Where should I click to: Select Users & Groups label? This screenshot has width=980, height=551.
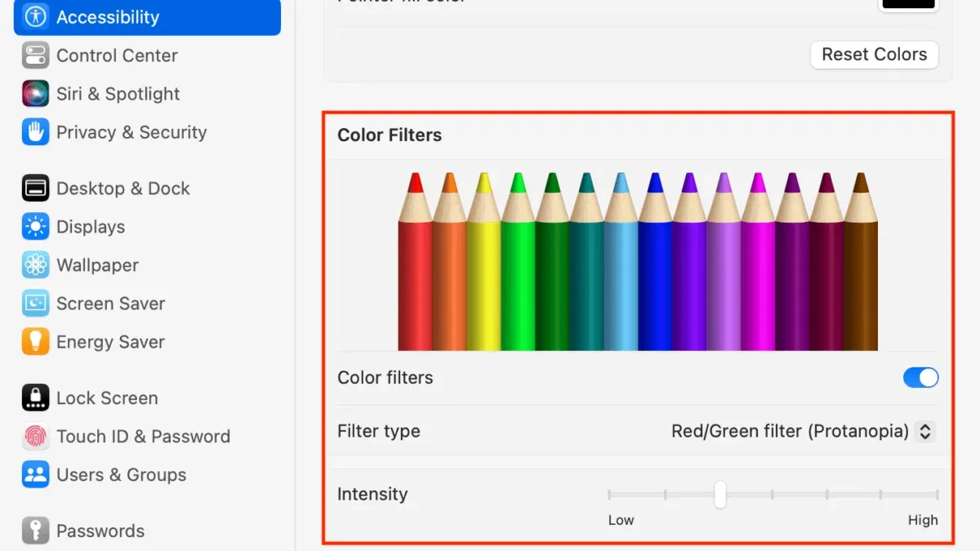pyautogui.click(x=122, y=475)
